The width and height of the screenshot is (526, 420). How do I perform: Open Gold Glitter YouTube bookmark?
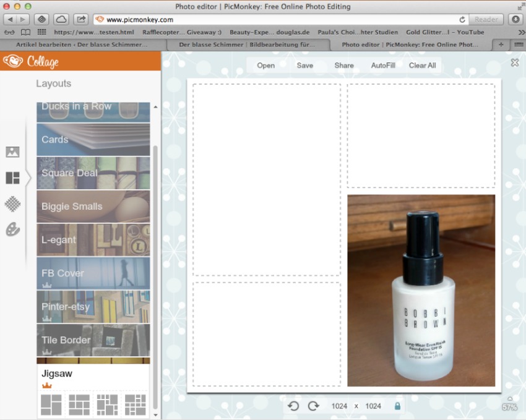point(445,32)
